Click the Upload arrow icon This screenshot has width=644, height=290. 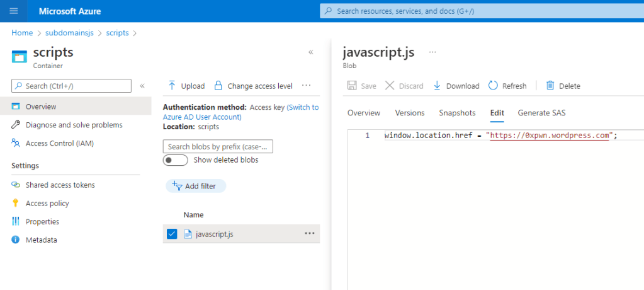(172, 86)
